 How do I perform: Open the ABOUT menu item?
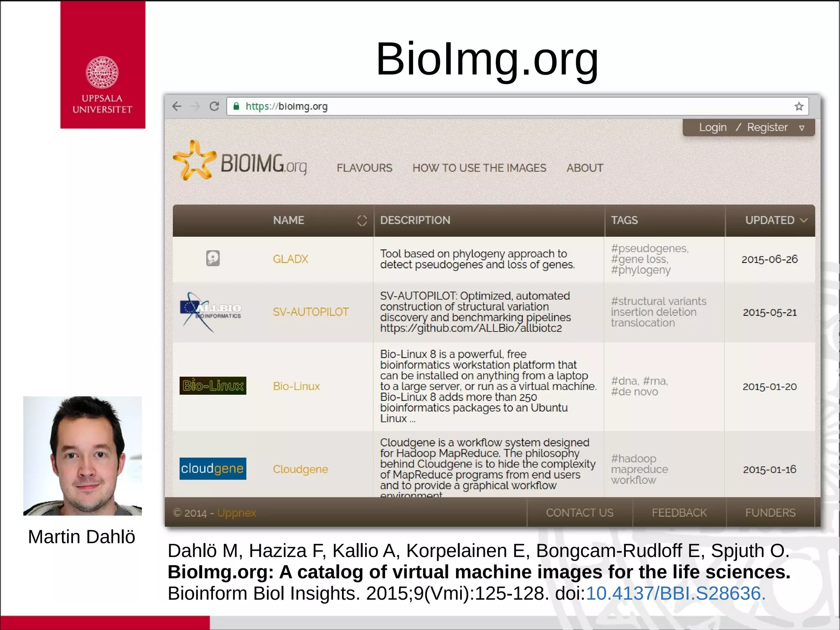tap(584, 168)
